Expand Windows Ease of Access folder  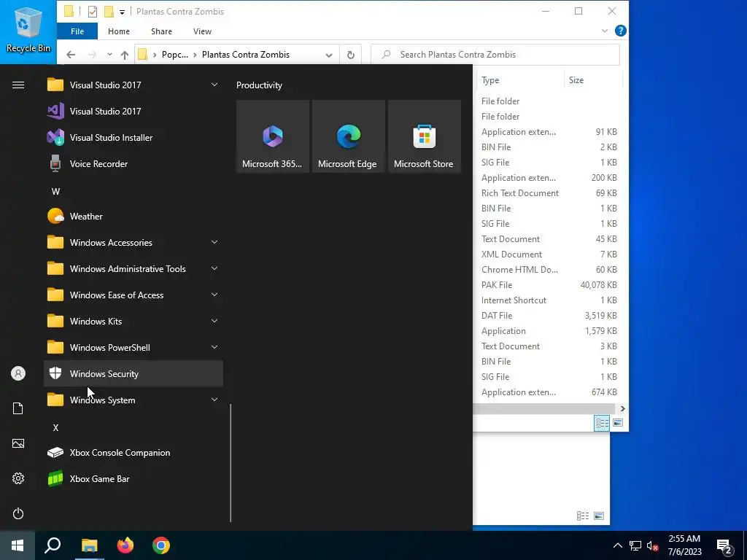click(x=214, y=295)
